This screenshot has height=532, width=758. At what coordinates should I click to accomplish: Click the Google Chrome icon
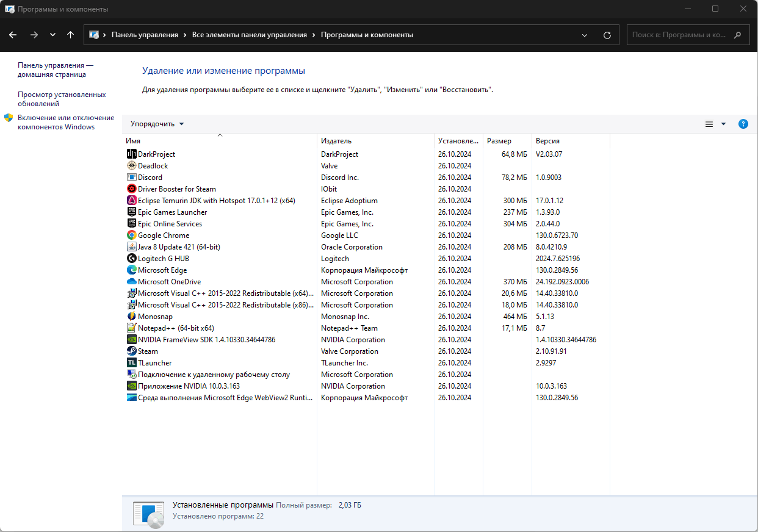[x=131, y=235]
